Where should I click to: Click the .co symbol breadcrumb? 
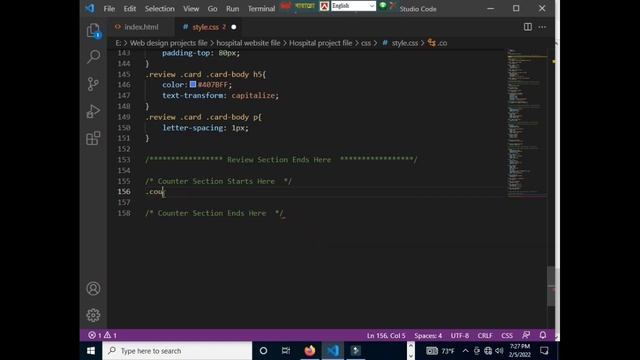438,43
